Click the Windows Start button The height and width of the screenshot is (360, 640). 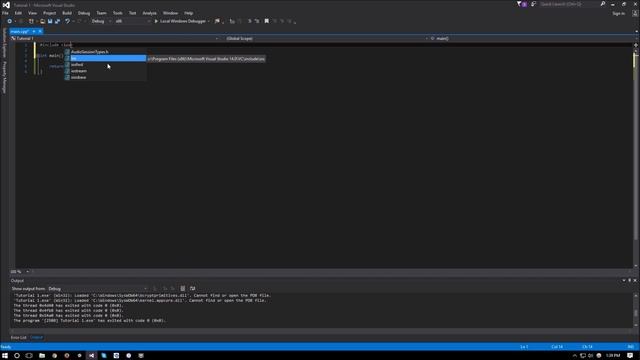tap(5, 356)
